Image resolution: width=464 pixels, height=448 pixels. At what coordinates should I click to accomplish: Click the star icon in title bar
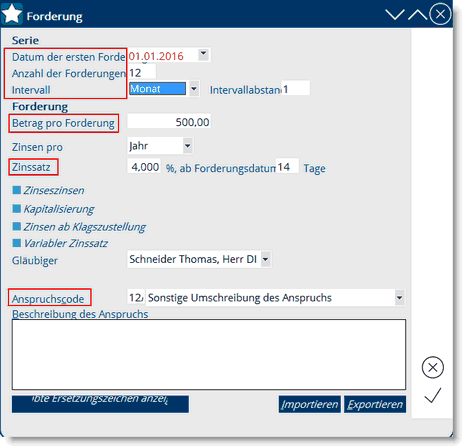tap(12, 14)
